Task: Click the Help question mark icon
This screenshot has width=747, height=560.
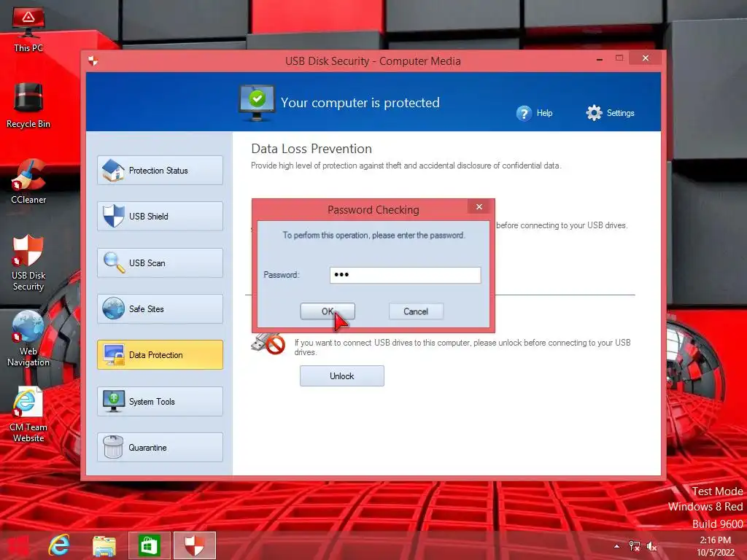Action: [524, 113]
